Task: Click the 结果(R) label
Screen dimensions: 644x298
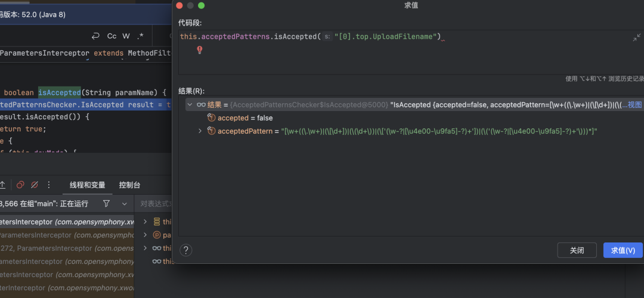Action: pyautogui.click(x=191, y=91)
